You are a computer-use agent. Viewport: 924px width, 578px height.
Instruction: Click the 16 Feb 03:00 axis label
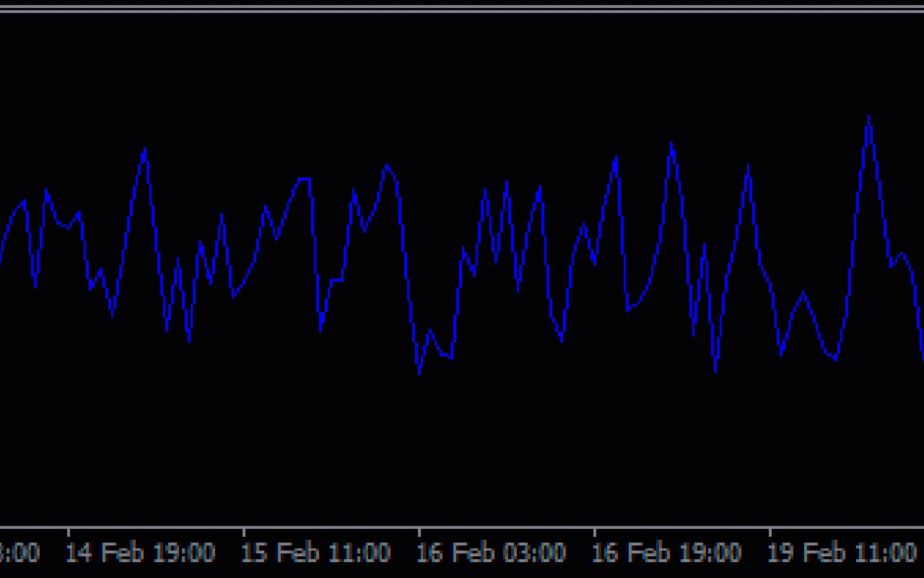pyautogui.click(x=492, y=553)
